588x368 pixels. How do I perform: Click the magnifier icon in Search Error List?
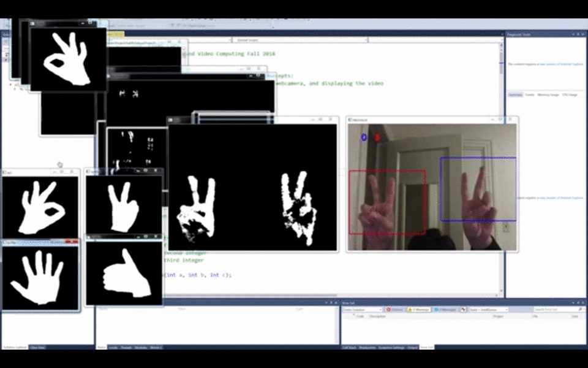tap(581, 309)
